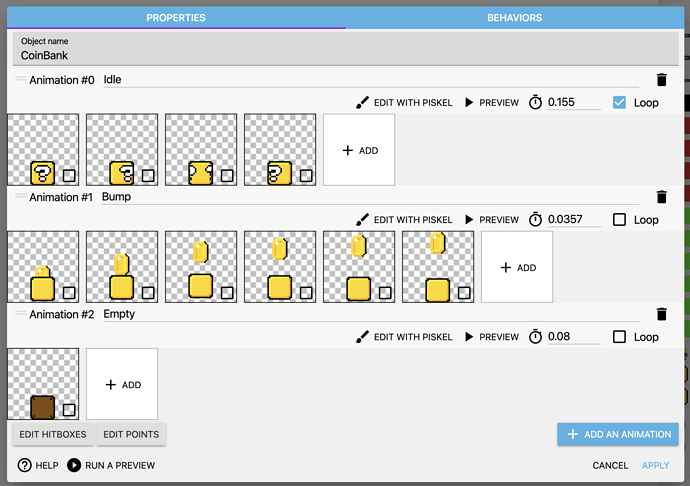The width and height of the screenshot is (690, 486).
Task: Click the 0.08 frame duration field
Action: [x=574, y=336]
